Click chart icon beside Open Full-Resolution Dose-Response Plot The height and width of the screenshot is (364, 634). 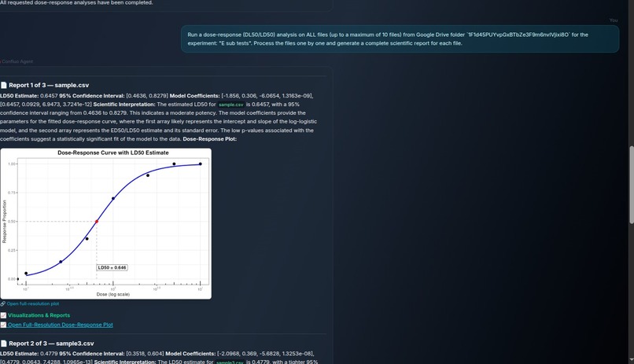point(3,325)
